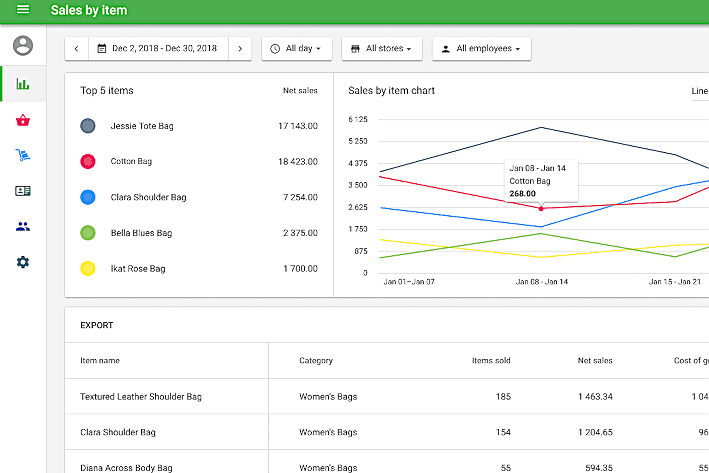Click the Items sold column header

point(491,361)
